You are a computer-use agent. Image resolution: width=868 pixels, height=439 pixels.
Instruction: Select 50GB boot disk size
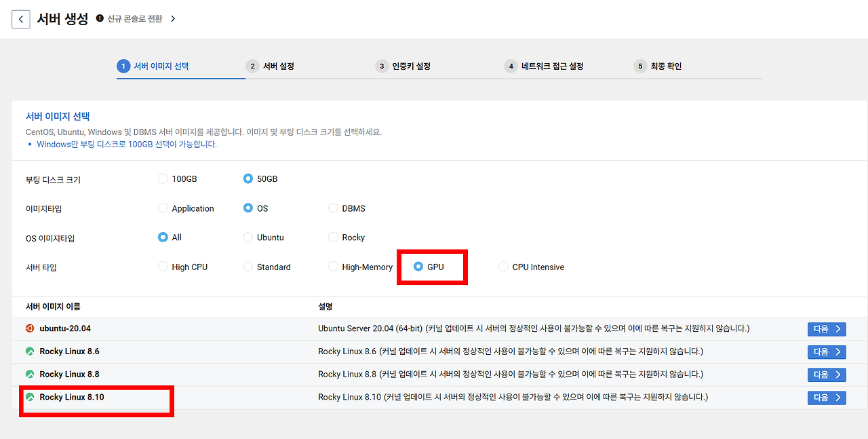pyautogui.click(x=248, y=178)
